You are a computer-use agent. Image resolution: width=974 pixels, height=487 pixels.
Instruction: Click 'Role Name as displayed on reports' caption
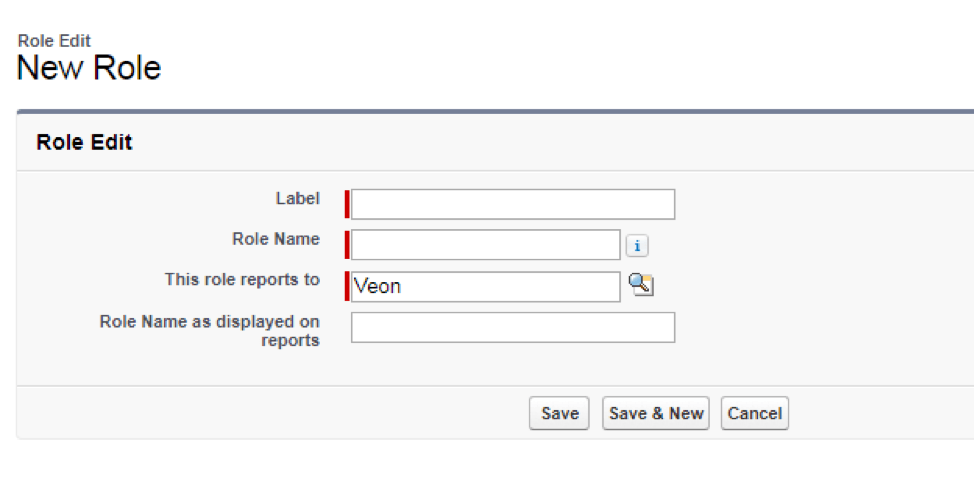point(210,331)
